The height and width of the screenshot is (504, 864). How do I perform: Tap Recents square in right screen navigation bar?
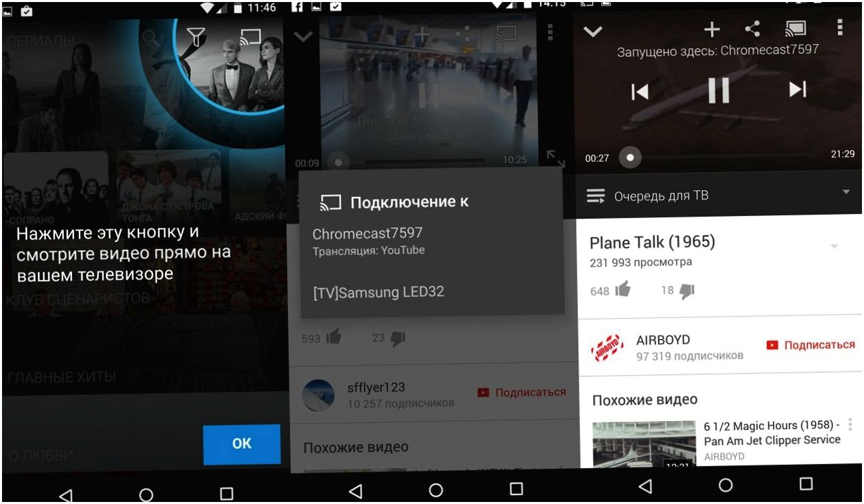(806, 484)
